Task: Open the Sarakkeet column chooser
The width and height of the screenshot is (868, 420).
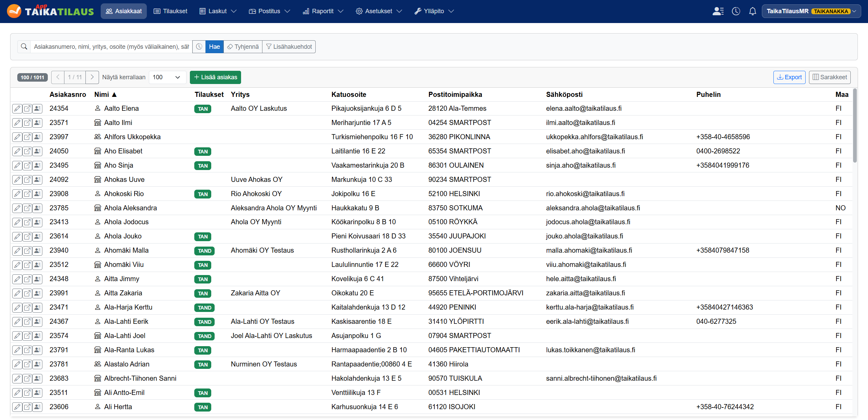Action: (830, 77)
